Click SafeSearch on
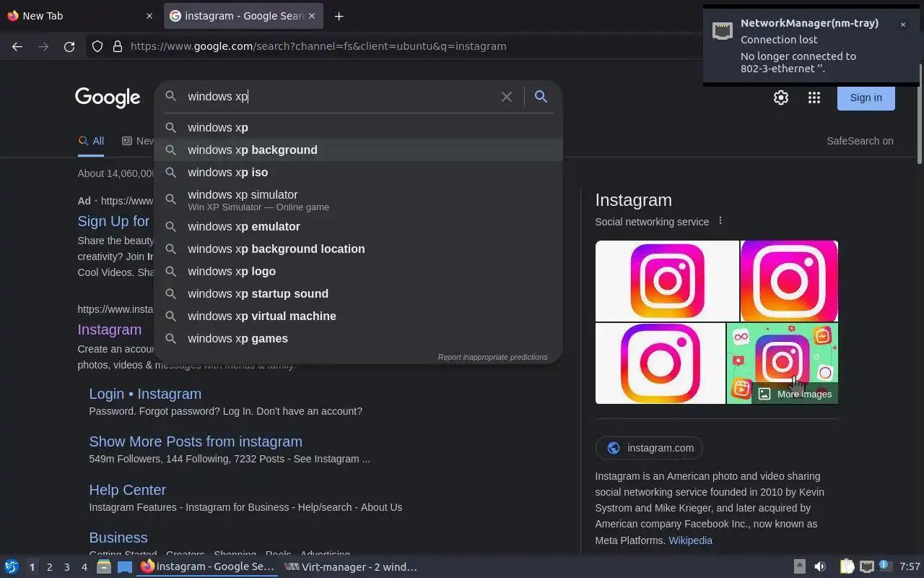The image size is (924, 578). (x=860, y=141)
